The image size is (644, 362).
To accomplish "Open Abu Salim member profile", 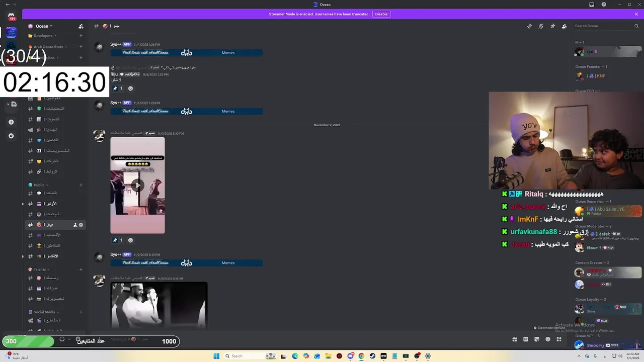I will point(608,211).
